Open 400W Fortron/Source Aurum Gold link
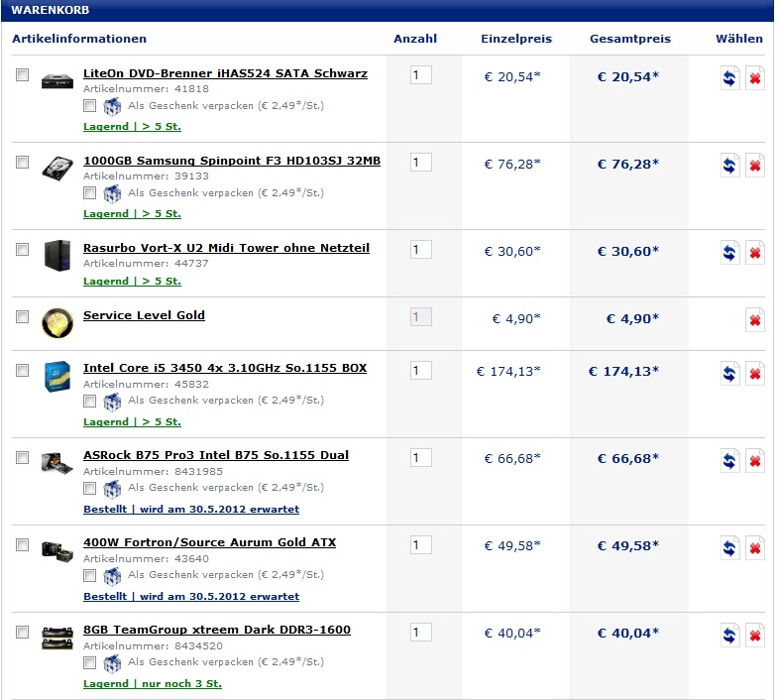The image size is (779, 700). (210, 543)
